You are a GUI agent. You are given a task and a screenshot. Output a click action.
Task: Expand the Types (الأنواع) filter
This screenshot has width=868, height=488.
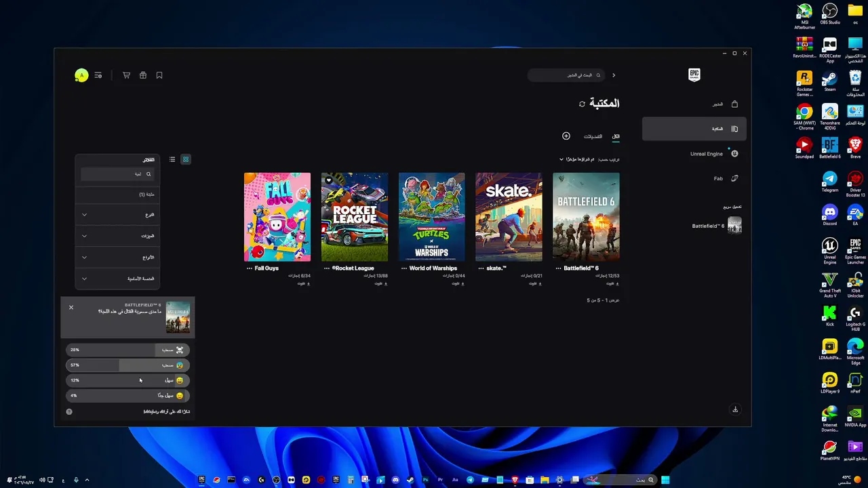117,258
